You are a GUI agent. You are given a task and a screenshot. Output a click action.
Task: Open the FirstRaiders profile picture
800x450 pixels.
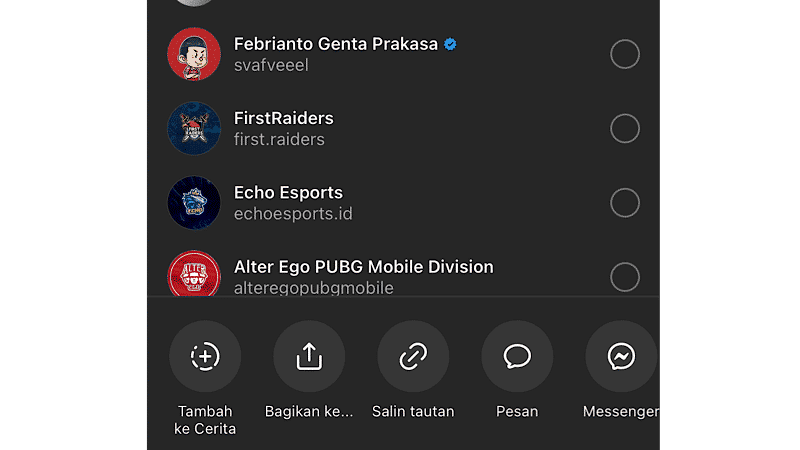pos(194,129)
